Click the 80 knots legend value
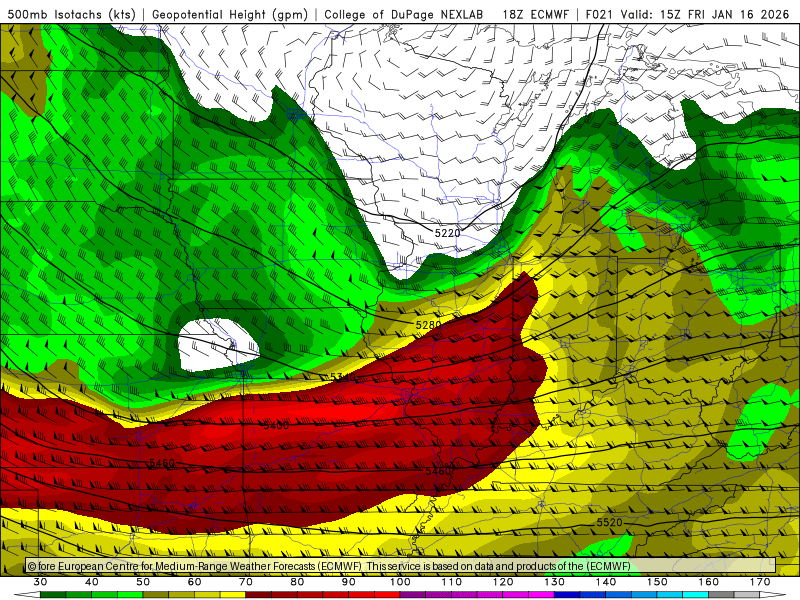800x600 pixels. (x=297, y=582)
